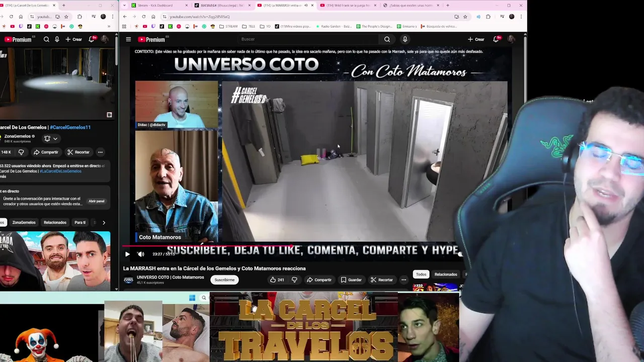Image resolution: width=644 pixels, height=362 pixels.
Task: Open the #LaCarcelDeLosGemelos hashtag link
Action: point(60,171)
